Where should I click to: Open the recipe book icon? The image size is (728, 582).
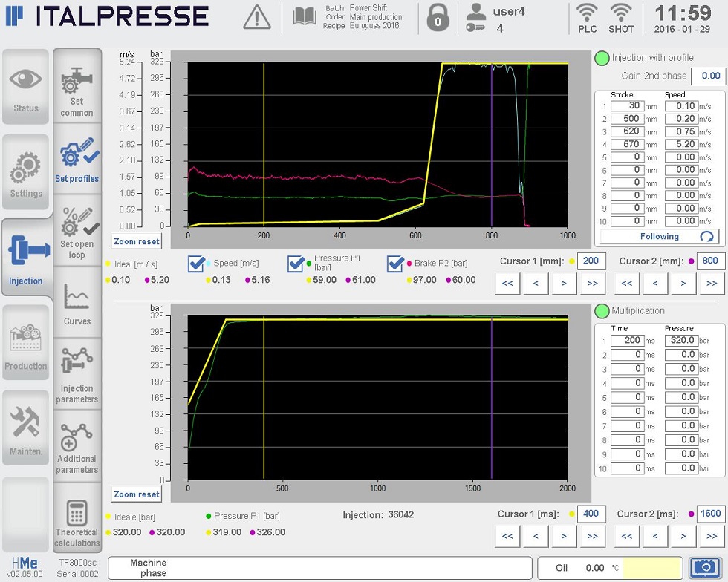click(x=305, y=17)
